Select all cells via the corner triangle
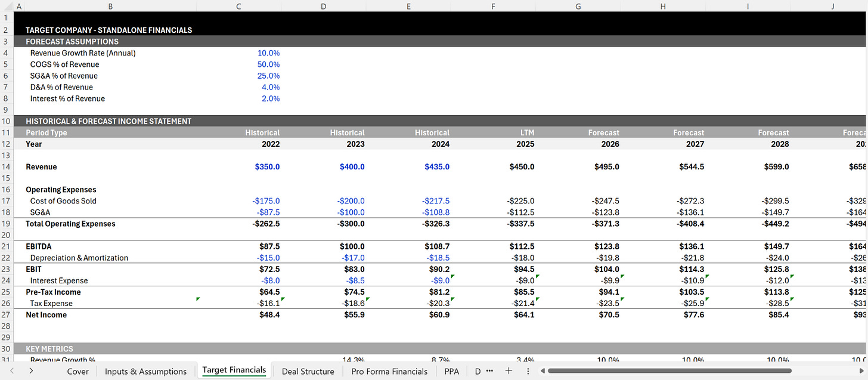The width and height of the screenshot is (868, 380). pyautogui.click(x=6, y=6)
